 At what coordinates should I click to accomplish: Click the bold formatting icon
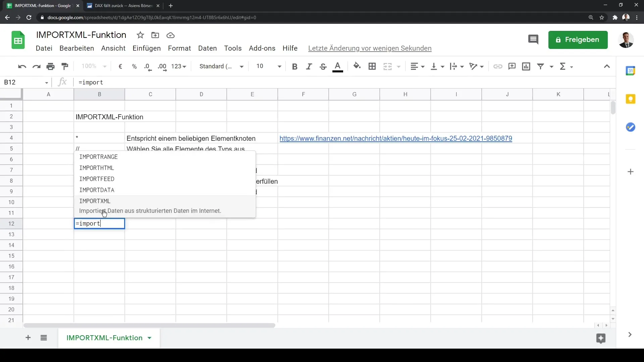294,66
